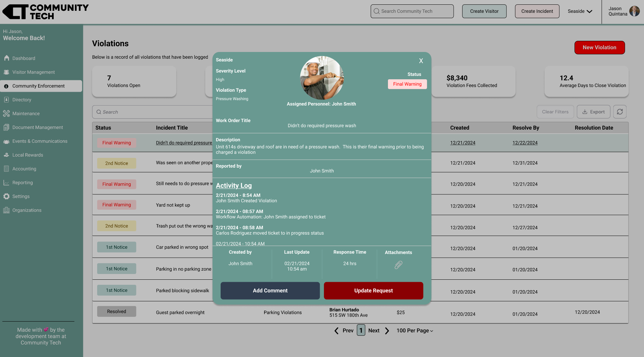
Task: Open the Seaside community dropdown
Action: (x=580, y=11)
